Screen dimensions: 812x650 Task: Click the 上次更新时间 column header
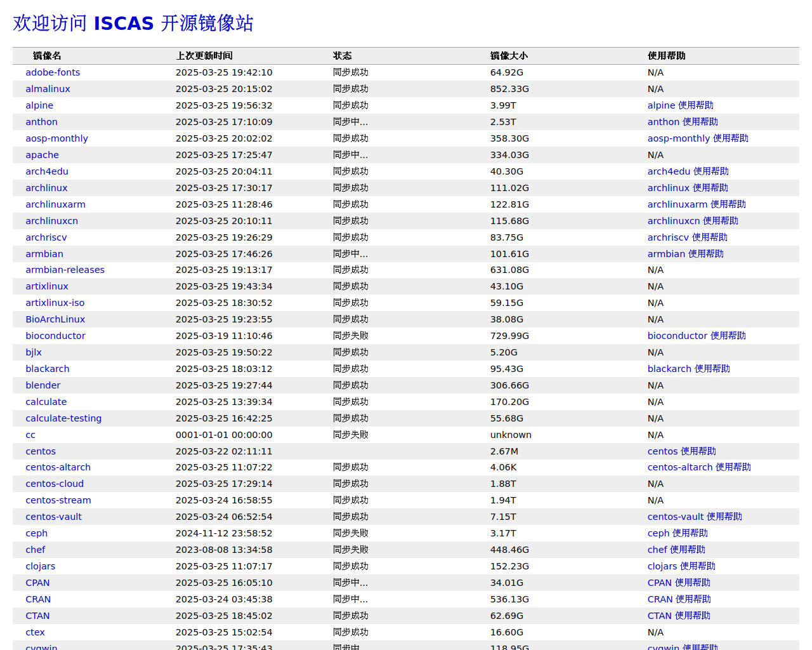coord(204,56)
